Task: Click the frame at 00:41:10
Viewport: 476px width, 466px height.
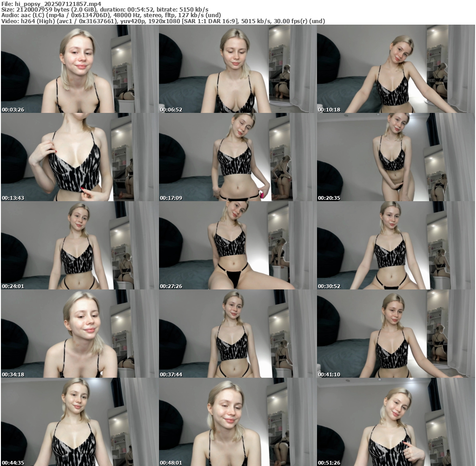Action: [396, 334]
